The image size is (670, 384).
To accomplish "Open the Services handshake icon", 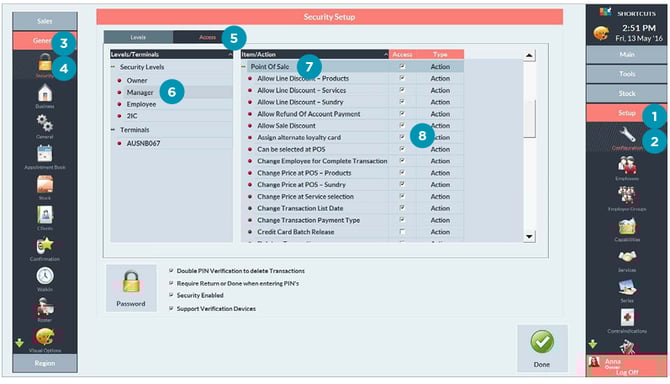I will coord(627,257).
